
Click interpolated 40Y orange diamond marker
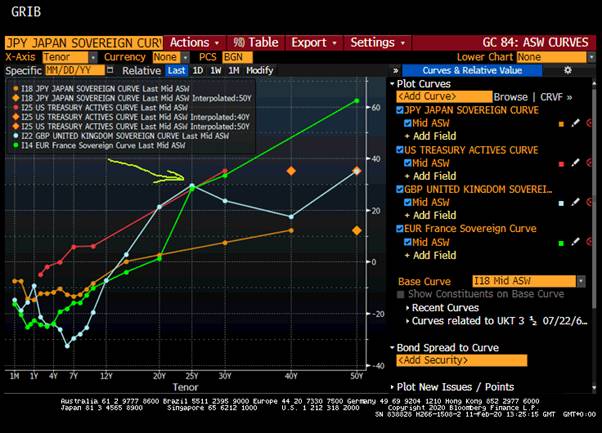(x=291, y=171)
